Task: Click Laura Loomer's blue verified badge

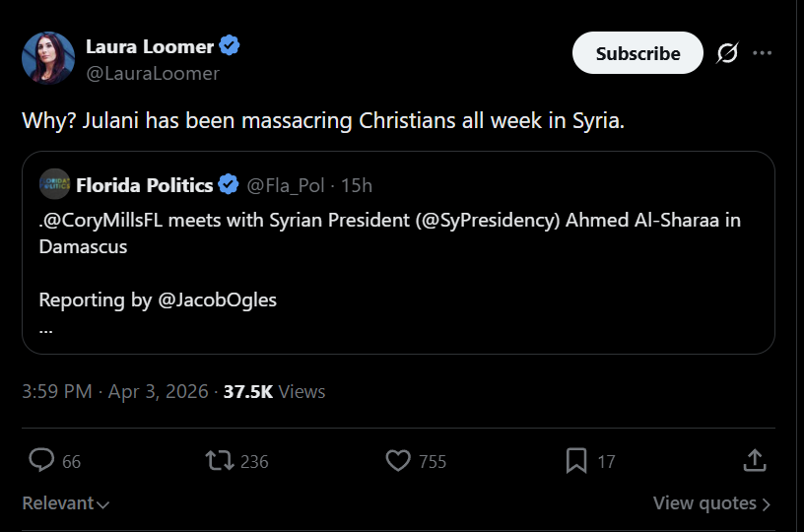Action: point(230,45)
